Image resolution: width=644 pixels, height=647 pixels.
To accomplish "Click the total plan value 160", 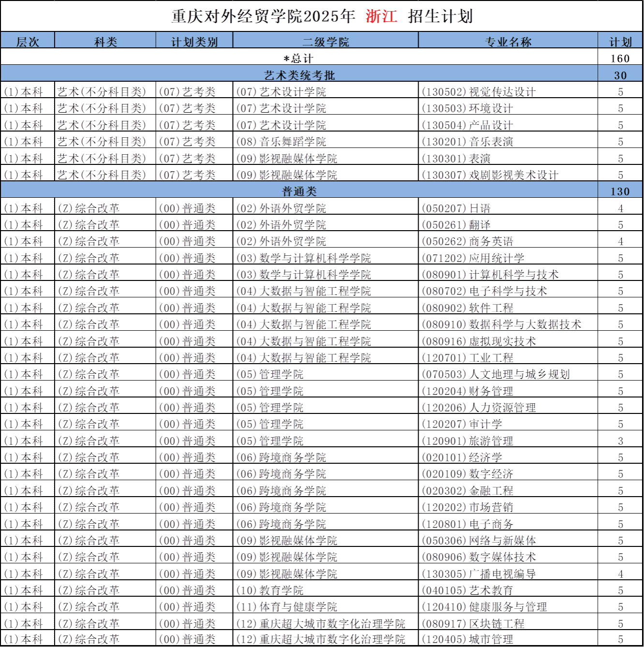I will pos(620,59).
